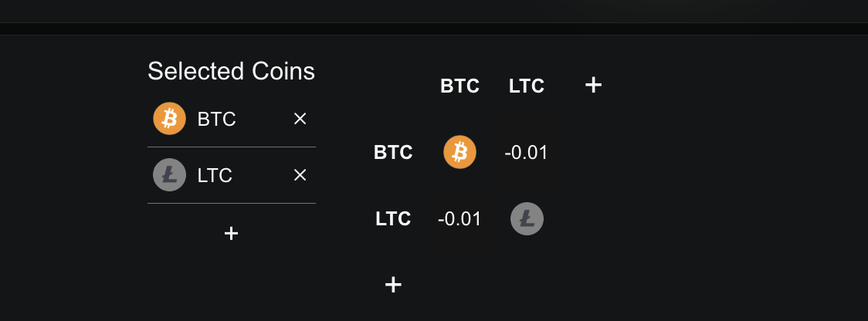The image size is (868, 321).
Task: Click the gray Litecoin icon in the matrix
Action: point(527,219)
